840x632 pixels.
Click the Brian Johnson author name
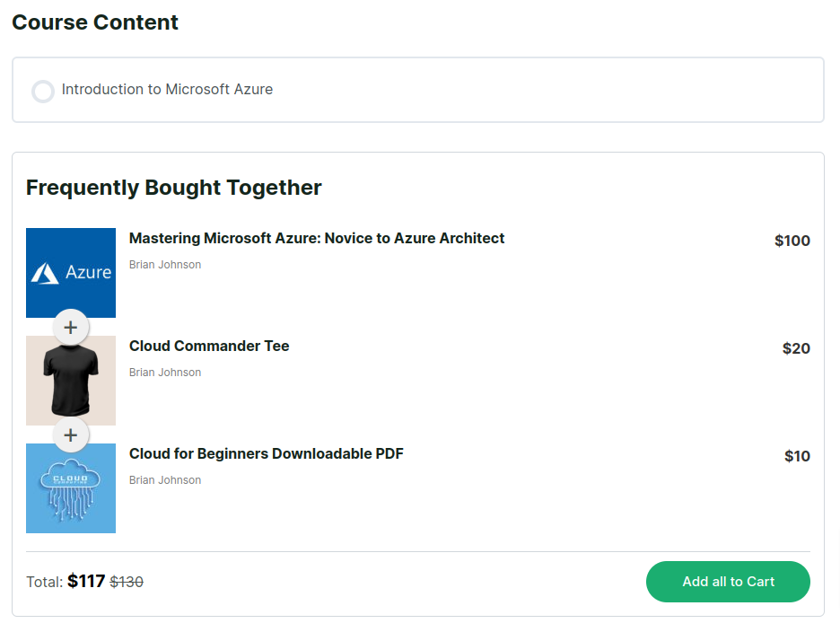[x=165, y=264]
